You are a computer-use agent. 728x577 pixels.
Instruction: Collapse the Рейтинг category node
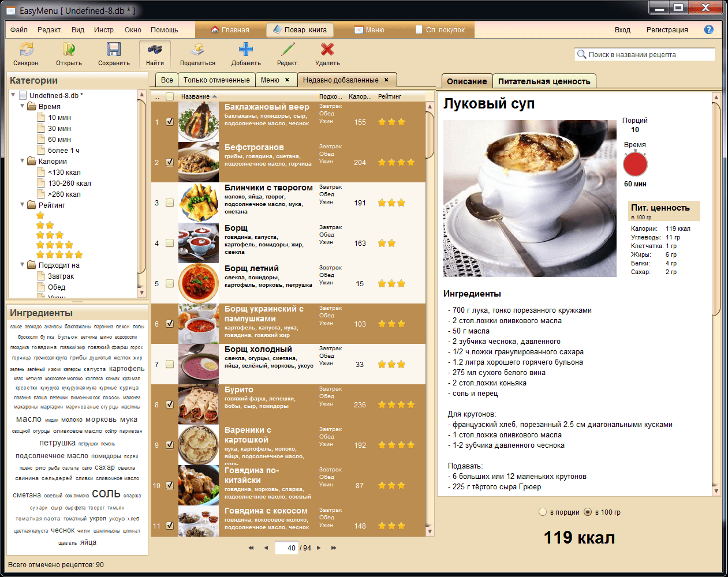[x=23, y=205]
